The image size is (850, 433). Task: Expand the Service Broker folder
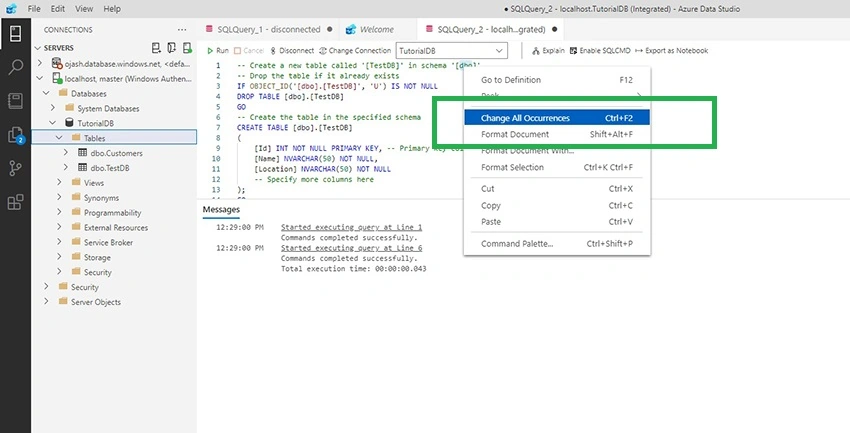tap(59, 242)
